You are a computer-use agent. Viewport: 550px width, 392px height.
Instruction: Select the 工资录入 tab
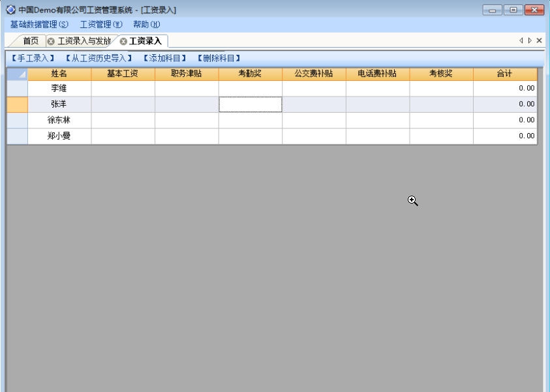[x=145, y=41]
